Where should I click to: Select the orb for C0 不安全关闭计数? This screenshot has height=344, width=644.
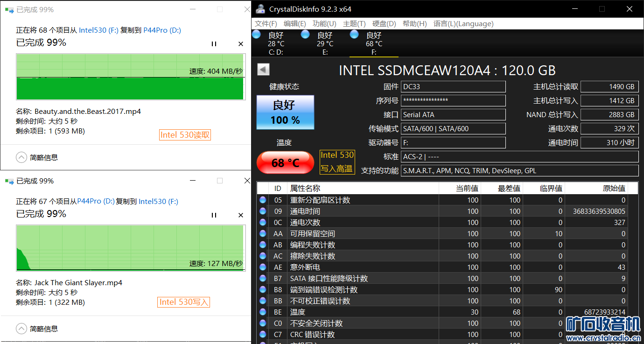pyautogui.click(x=263, y=323)
